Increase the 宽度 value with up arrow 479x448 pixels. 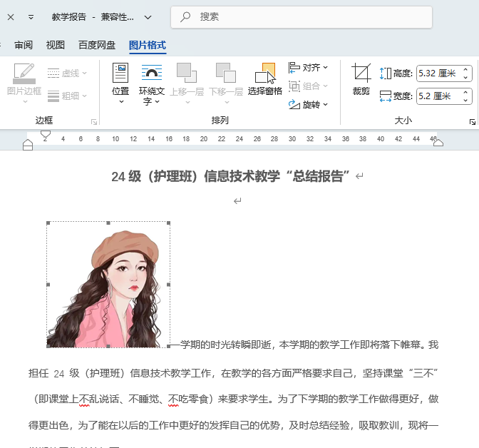pyautogui.click(x=465, y=92)
